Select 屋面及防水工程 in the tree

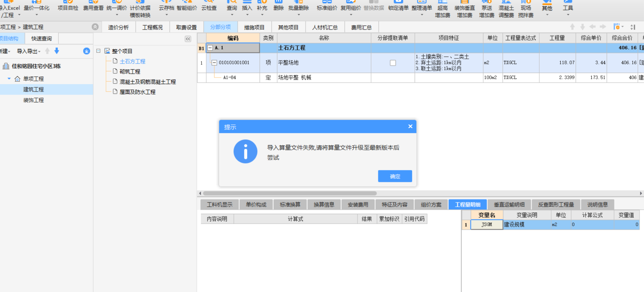[x=137, y=92]
